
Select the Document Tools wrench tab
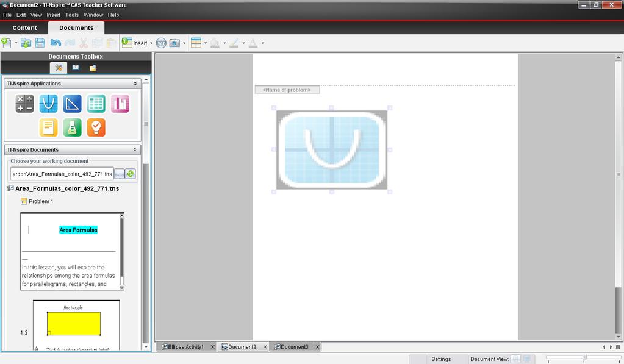[58, 68]
